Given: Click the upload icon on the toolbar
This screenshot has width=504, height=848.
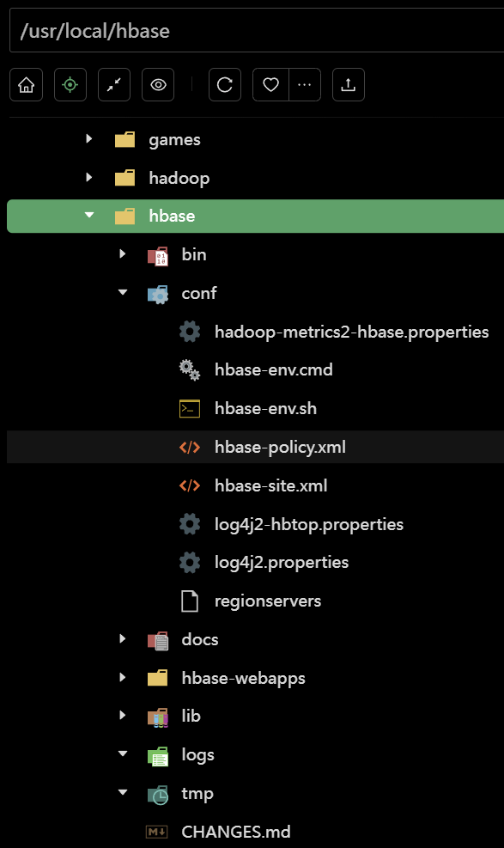Looking at the screenshot, I should [348, 84].
